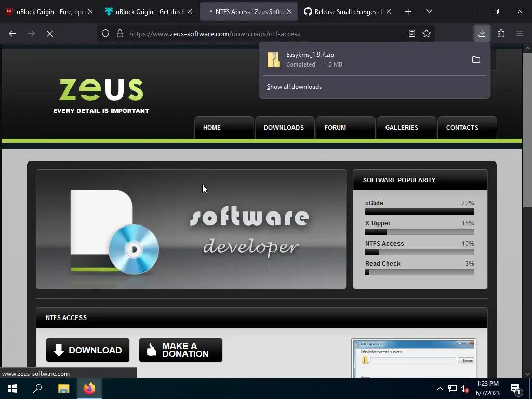Go back with the browser back arrow
Screen dimensions: 532x399
12,34
